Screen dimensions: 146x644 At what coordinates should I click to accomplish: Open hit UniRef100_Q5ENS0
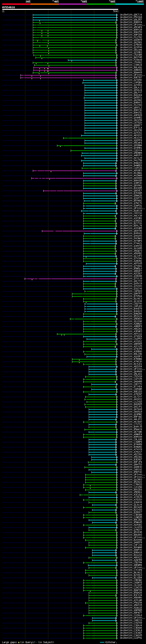[x=131, y=319]
